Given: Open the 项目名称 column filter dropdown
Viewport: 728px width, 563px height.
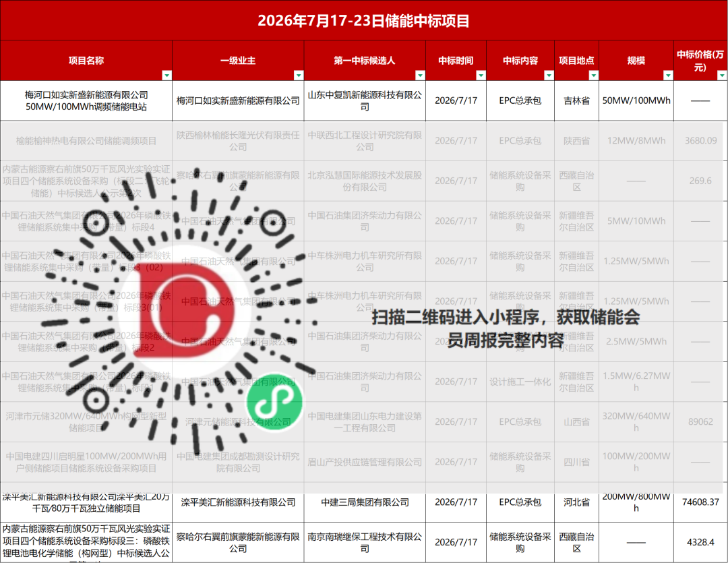Looking at the screenshot, I should coord(166,76).
